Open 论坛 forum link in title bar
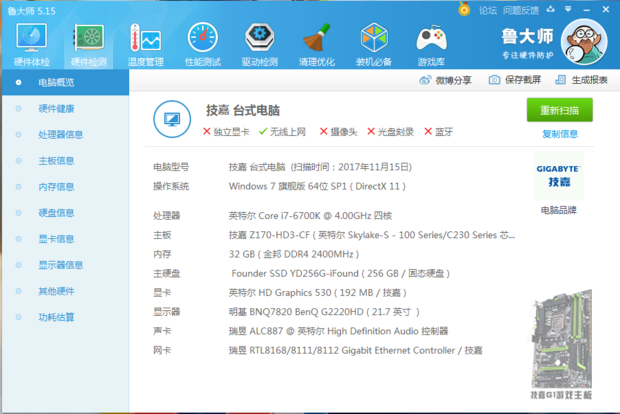The width and height of the screenshot is (620, 414). [488, 10]
